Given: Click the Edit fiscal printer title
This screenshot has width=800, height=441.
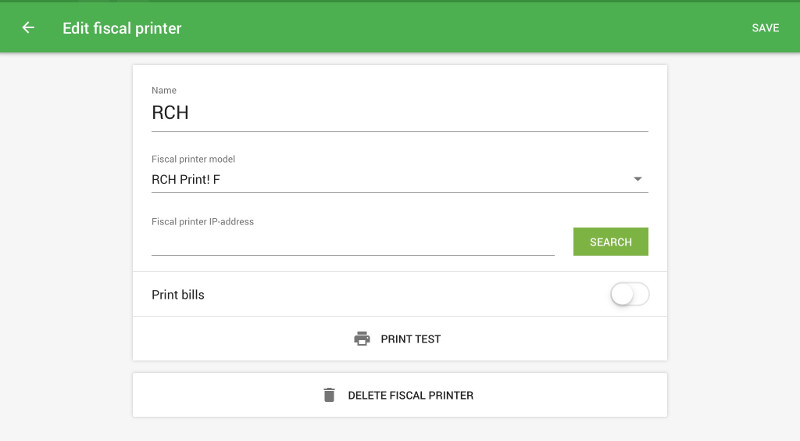Looking at the screenshot, I should pos(122,28).
